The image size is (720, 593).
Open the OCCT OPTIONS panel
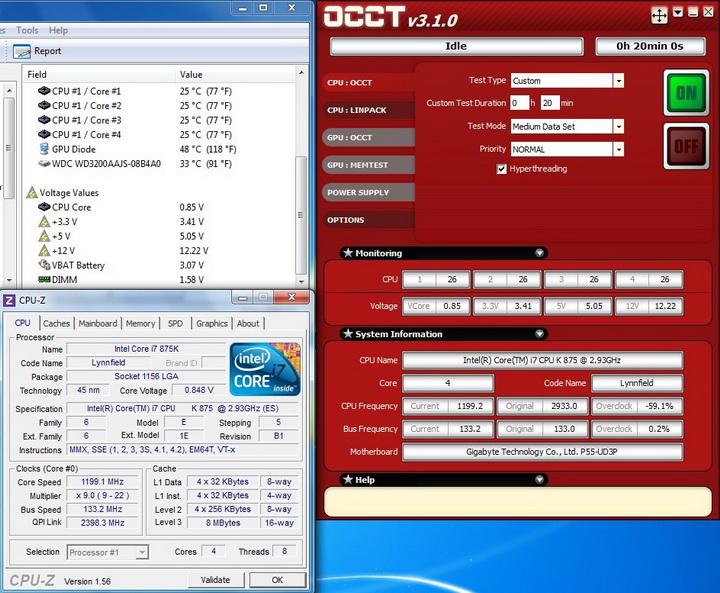click(x=368, y=220)
